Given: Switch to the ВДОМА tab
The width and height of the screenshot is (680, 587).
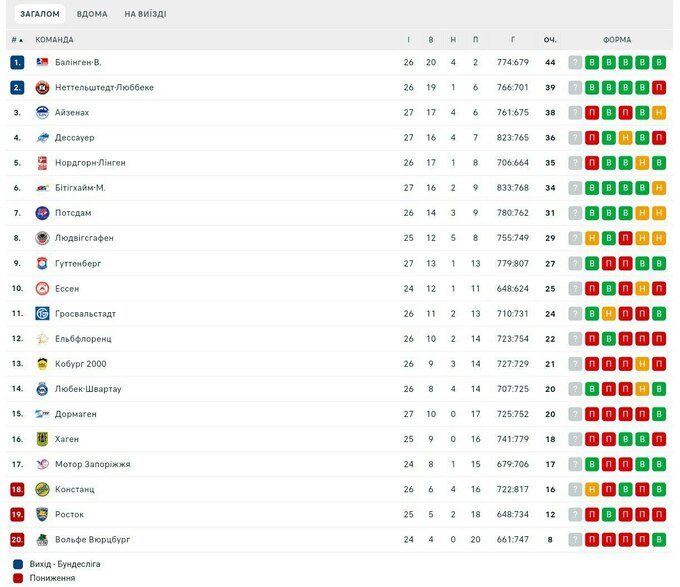Looking at the screenshot, I should [92, 15].
